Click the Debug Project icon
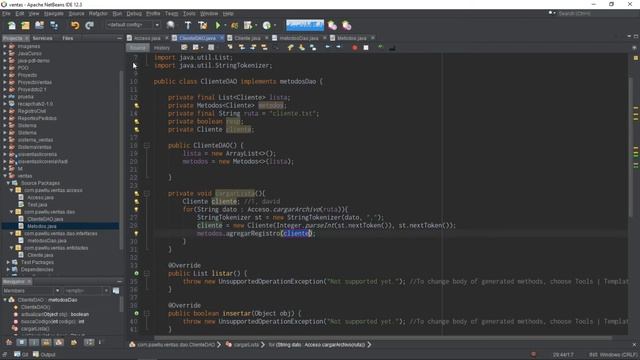Viewport: 640px width, 360px height. point(234,25)
